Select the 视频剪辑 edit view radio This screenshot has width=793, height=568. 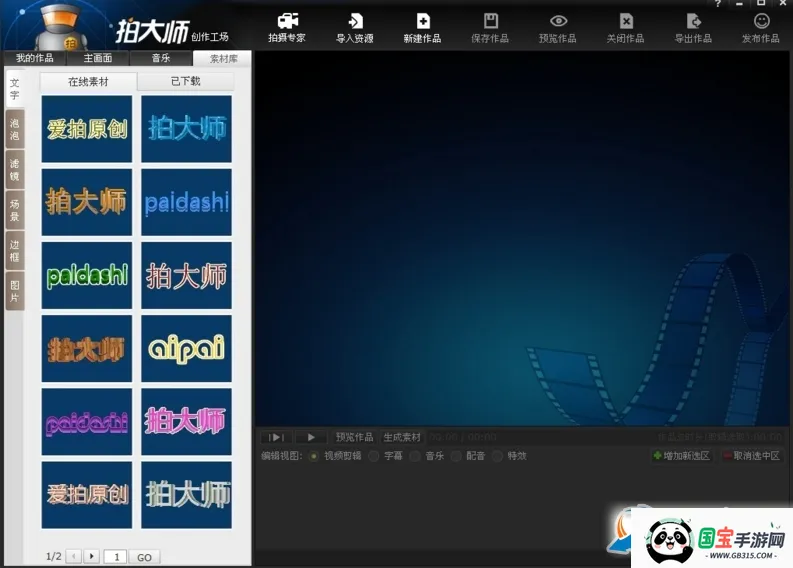[314, 456]
